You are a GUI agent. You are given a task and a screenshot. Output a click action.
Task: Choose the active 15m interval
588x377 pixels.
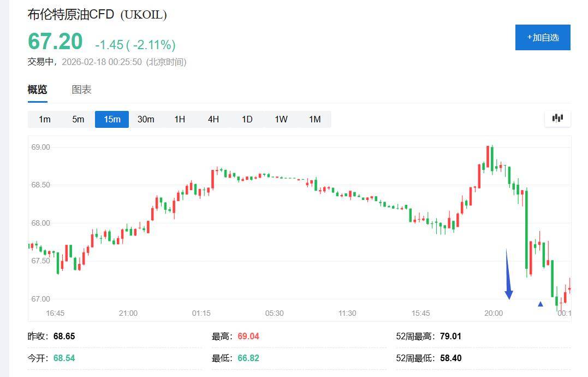[112, 119]
